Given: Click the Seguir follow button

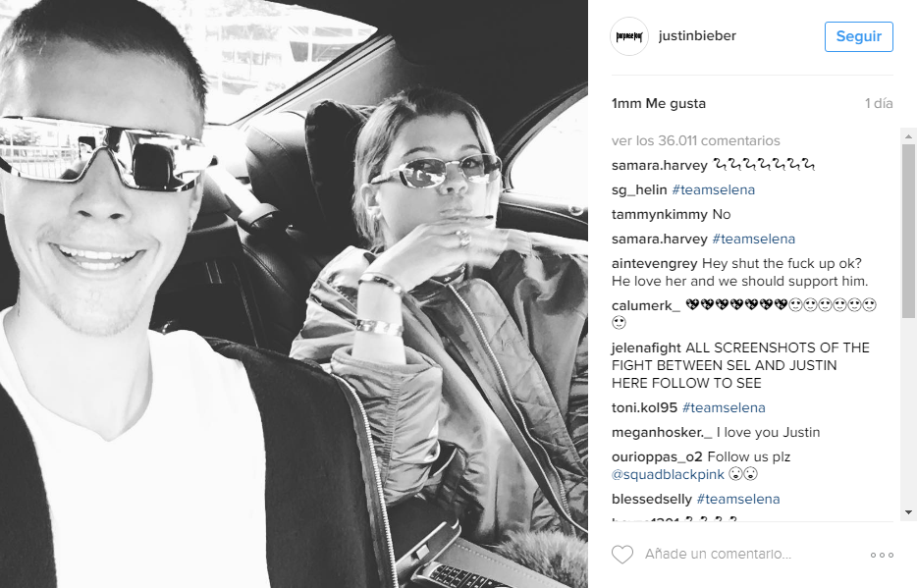Looking at the screenshot, I should (858, 36).
